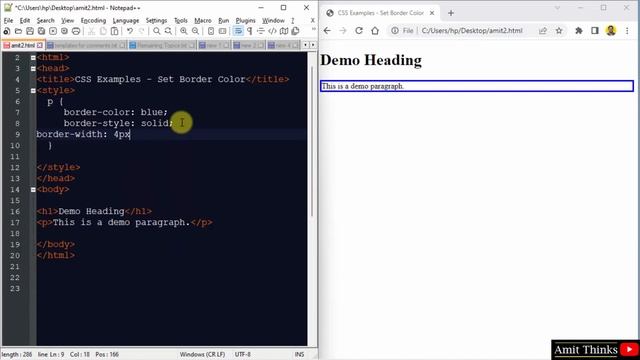Click the share icon in Chrome address bar
640x360 pixels.
pyautogui.click(x=543, y=31)
